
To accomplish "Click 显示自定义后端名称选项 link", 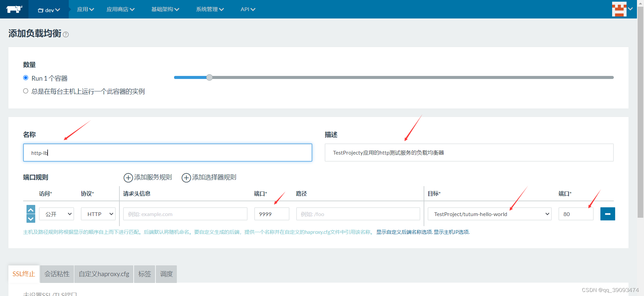I will [404, 232].
